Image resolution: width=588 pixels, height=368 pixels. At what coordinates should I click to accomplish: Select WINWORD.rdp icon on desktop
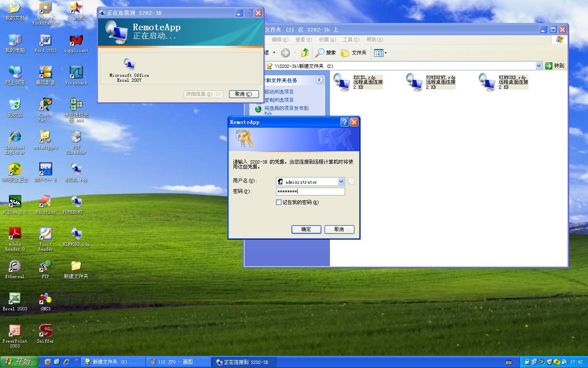pyautogui.click(x=76, y=237)
